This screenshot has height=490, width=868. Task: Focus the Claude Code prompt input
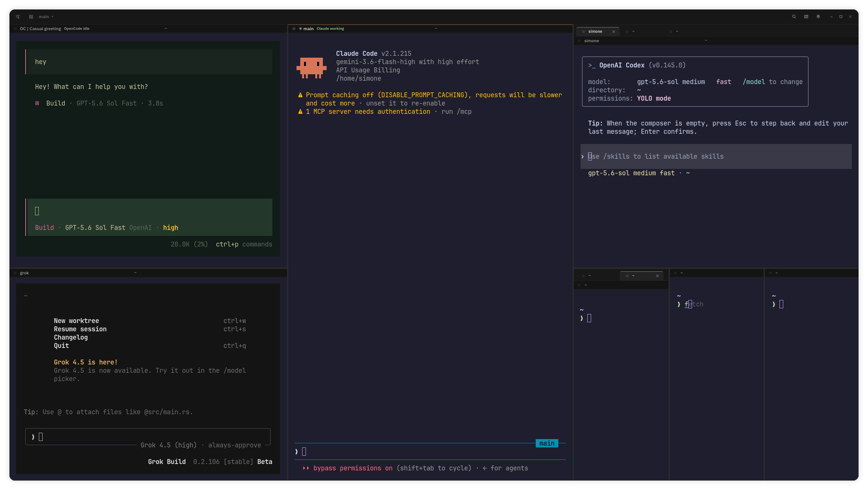click(430, 452)
